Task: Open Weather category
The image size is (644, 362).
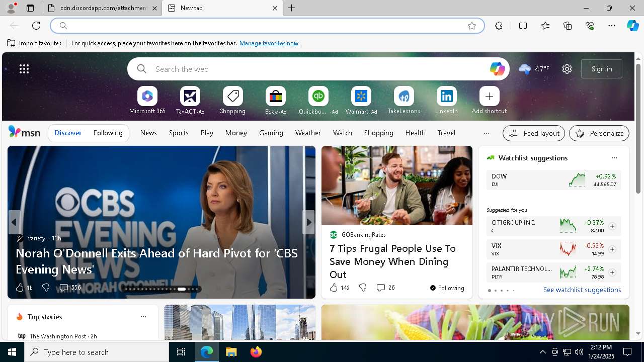Action: [308, 133]
